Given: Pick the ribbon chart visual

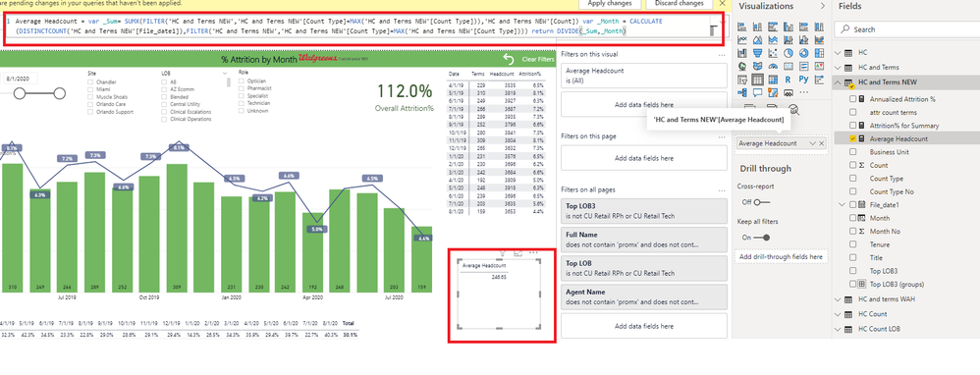Looking at the screenshot, I should (819, 40).
